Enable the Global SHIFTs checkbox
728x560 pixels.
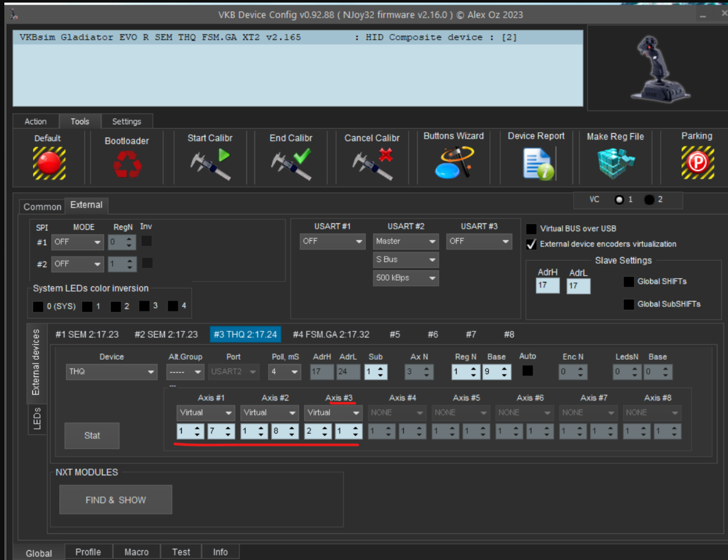(x=628, y=281)
